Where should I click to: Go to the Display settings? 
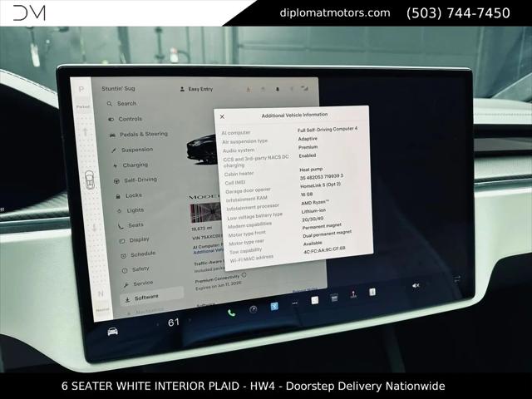coord(135,240)
